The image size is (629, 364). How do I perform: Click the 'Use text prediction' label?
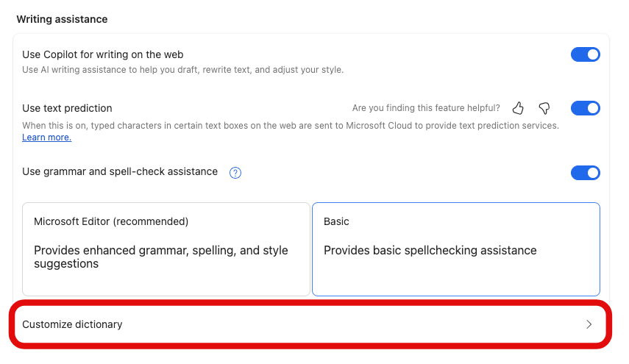pyautogui.click(x=67, y=109)
